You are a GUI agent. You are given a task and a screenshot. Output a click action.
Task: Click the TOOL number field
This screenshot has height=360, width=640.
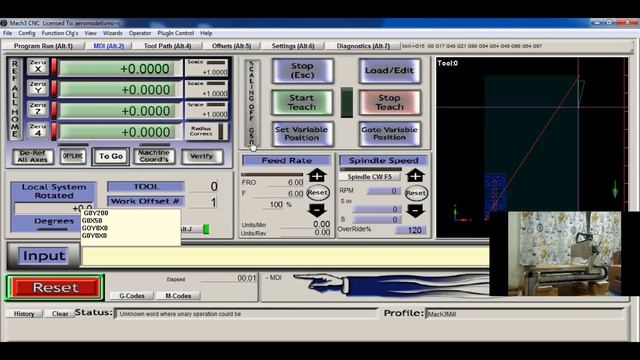(203, 187)
